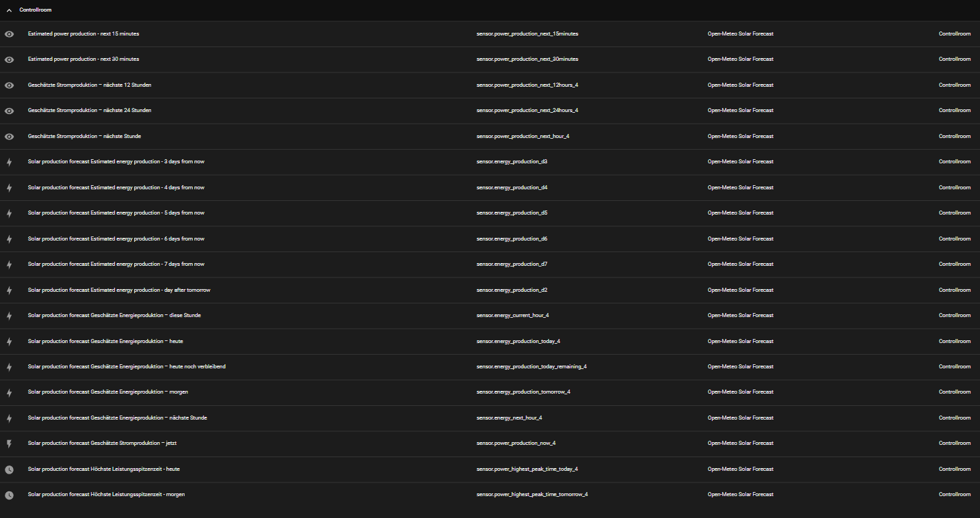This screenshot has height=518, width=980.
Task: Click Open-Meteo Solar Forecast in d5 row
Action: click(741, 213)
